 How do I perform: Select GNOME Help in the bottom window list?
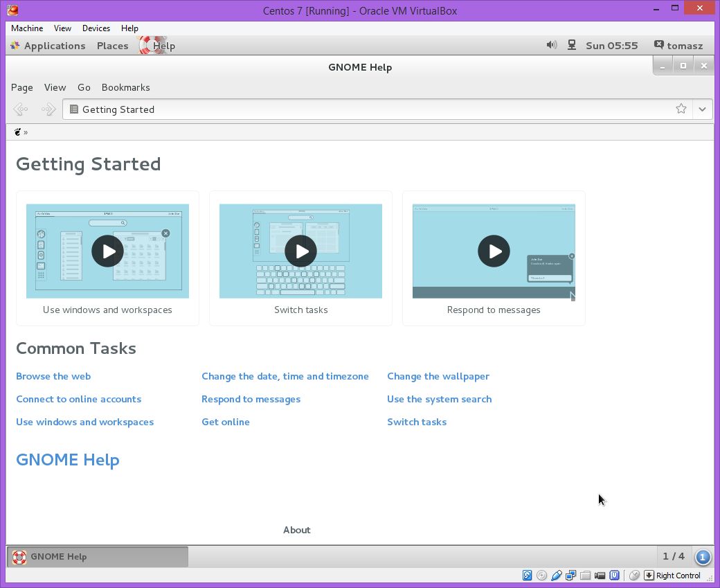(98, 556)
